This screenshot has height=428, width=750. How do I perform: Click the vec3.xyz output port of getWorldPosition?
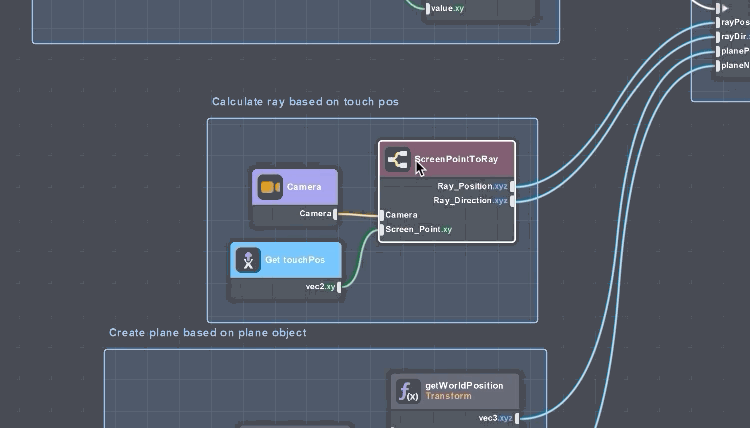[517, 418]
